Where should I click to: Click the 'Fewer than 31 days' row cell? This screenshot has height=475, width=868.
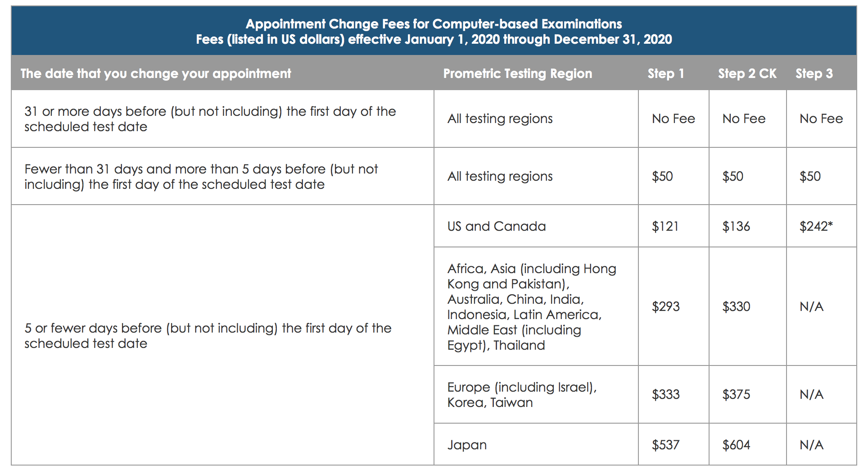201,177
